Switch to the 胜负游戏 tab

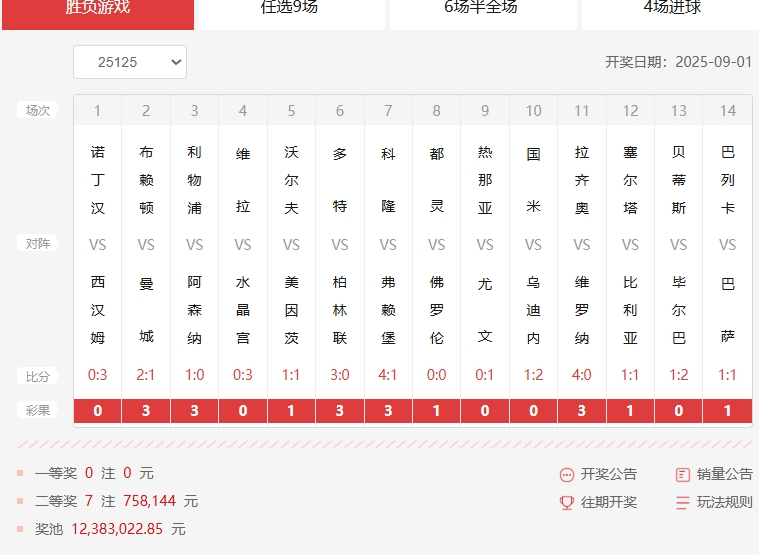pyautogui.click(x=98, y=9)
